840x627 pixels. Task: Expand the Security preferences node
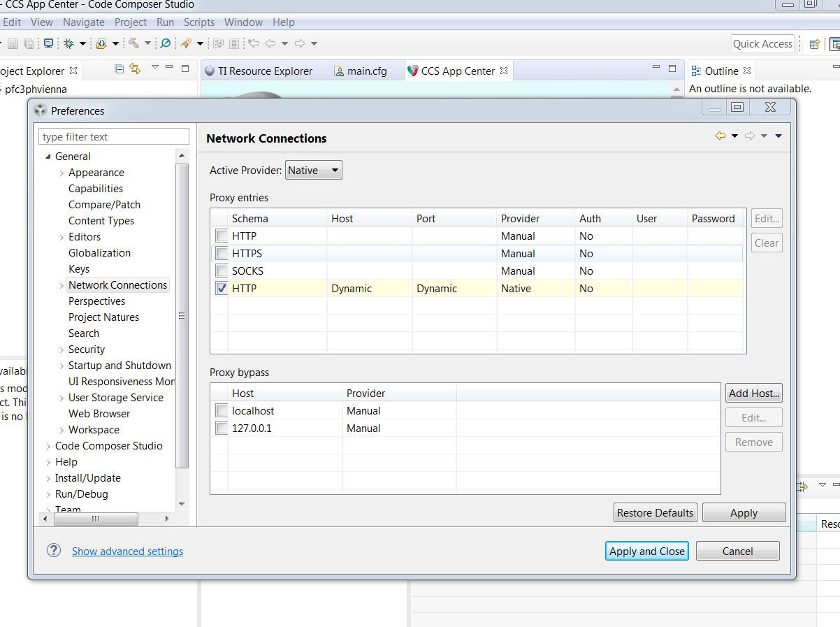61,349
